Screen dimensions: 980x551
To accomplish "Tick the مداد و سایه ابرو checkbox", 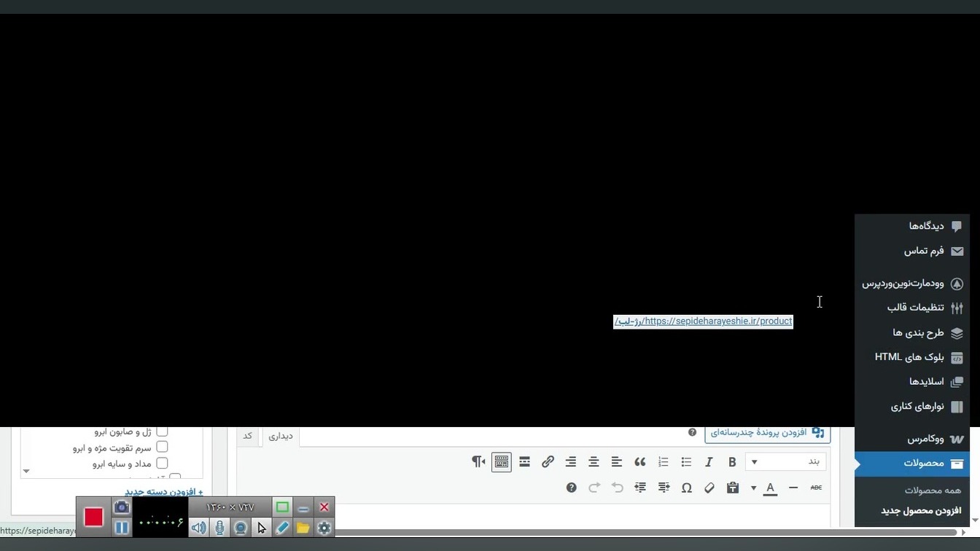I will pyautogui.click(x=162, y=464).
